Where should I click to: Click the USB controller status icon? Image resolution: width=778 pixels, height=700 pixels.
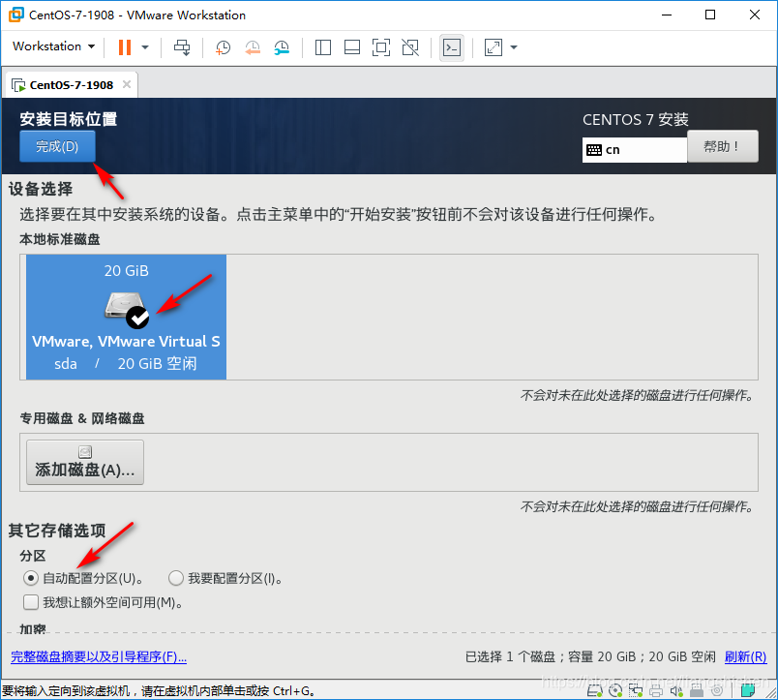697,690
